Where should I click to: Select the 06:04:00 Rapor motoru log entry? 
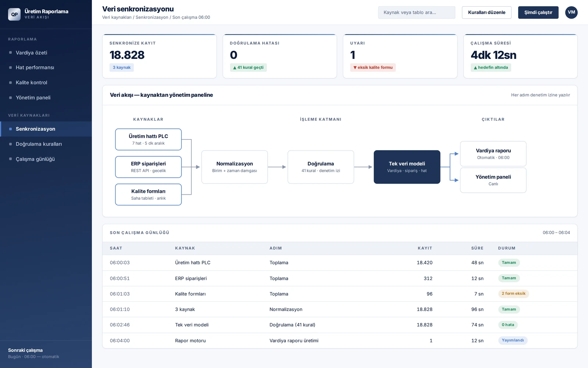(x=340, y=341)
